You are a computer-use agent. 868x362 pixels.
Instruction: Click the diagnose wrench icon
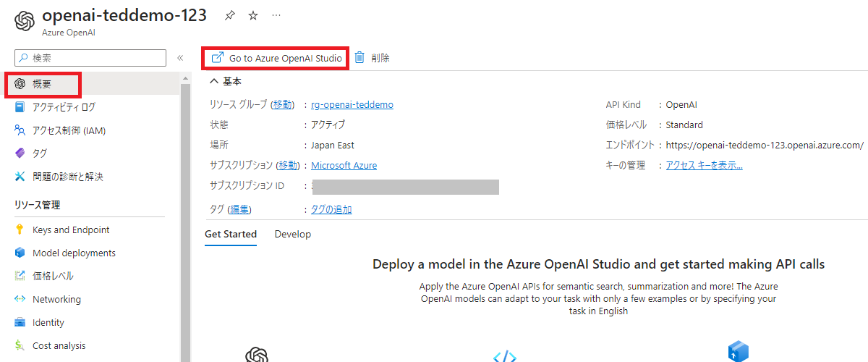[20, 177]
